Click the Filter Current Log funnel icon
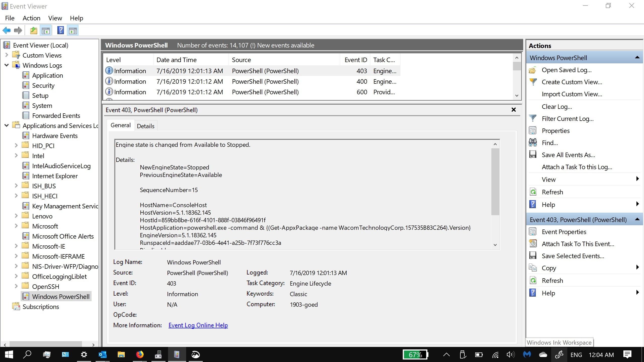Image resolution: width=644 pixels, height=362 pixels. [x=533, y=119]
